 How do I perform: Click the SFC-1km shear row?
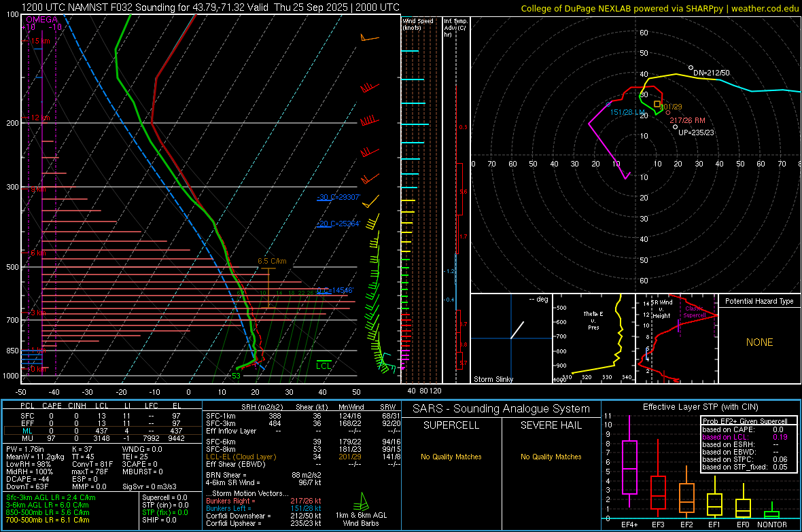(x=303, y=416)
